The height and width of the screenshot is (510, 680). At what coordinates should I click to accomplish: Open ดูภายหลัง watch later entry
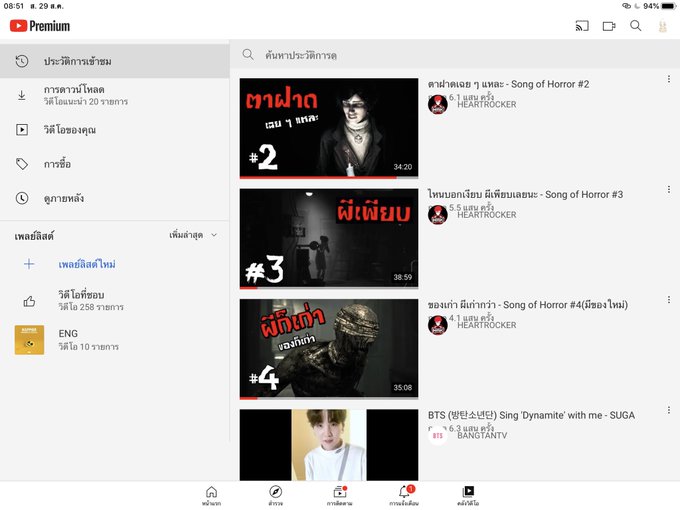[114, 198]
